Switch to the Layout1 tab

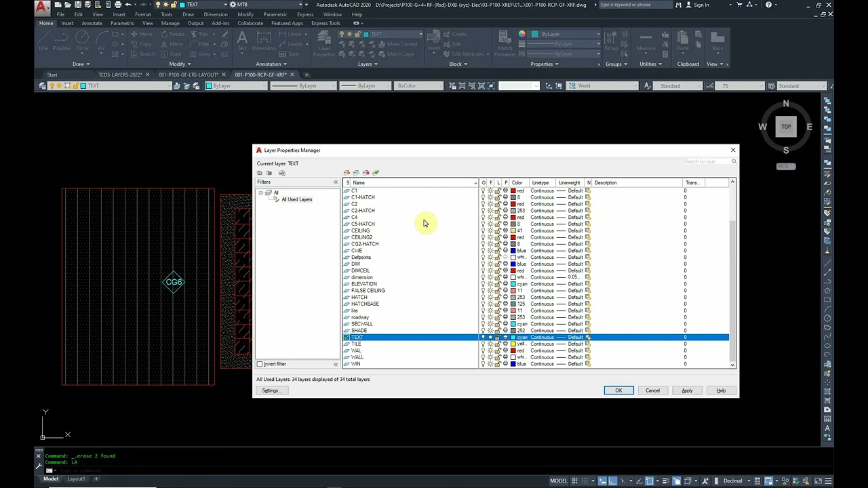coord(76,479)
